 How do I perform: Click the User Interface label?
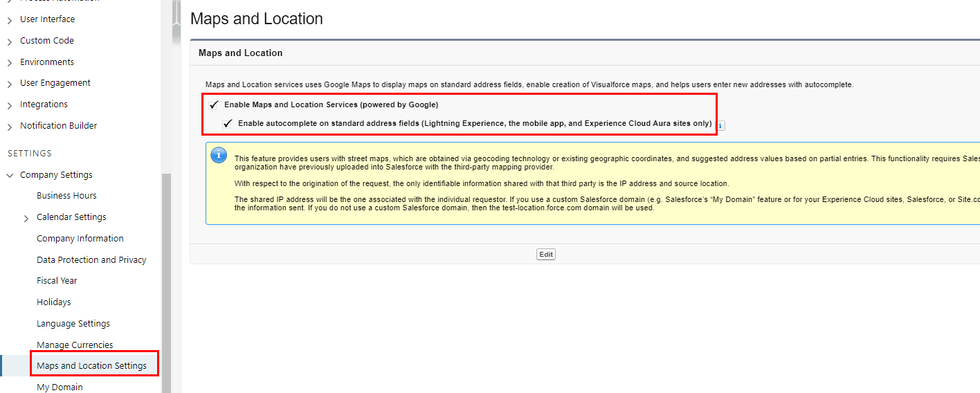coord(47,19)
